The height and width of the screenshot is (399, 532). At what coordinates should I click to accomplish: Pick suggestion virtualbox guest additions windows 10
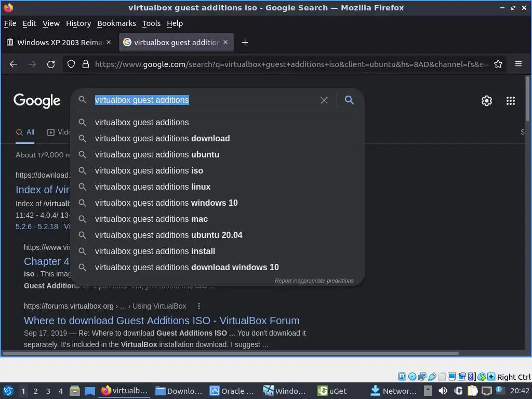point(217,203)
